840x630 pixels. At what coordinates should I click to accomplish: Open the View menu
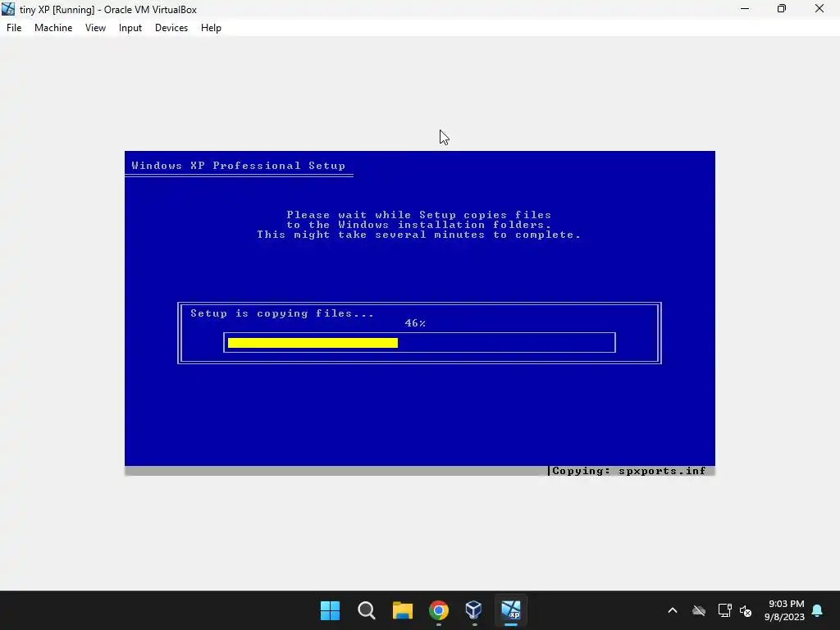click(95, 28)
